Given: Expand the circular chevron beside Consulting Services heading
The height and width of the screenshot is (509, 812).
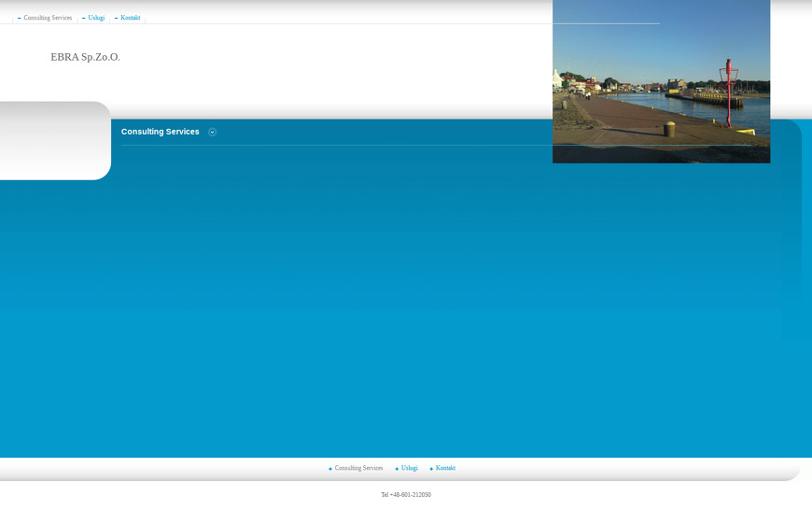Looking at the screenshot, I should [x=213, y=132].
